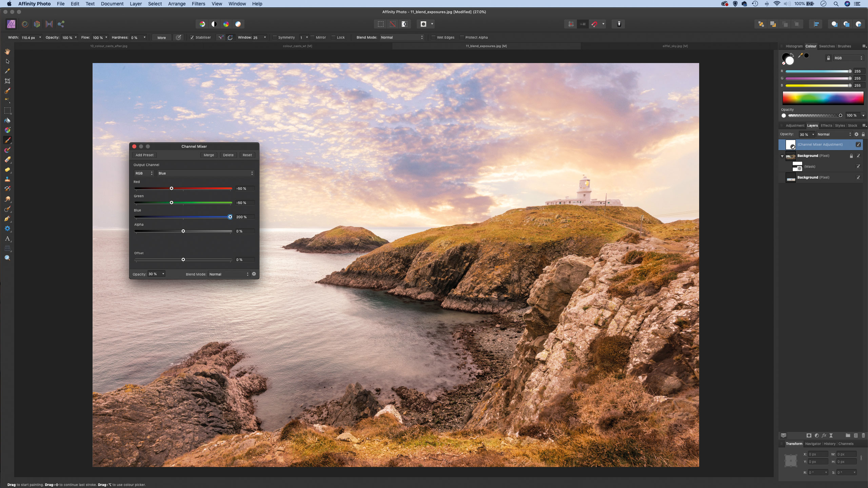The width and height of the screenshot is (868, 488).
Task: Toggle visibility of the Mask layer
Action: [858, 166]
